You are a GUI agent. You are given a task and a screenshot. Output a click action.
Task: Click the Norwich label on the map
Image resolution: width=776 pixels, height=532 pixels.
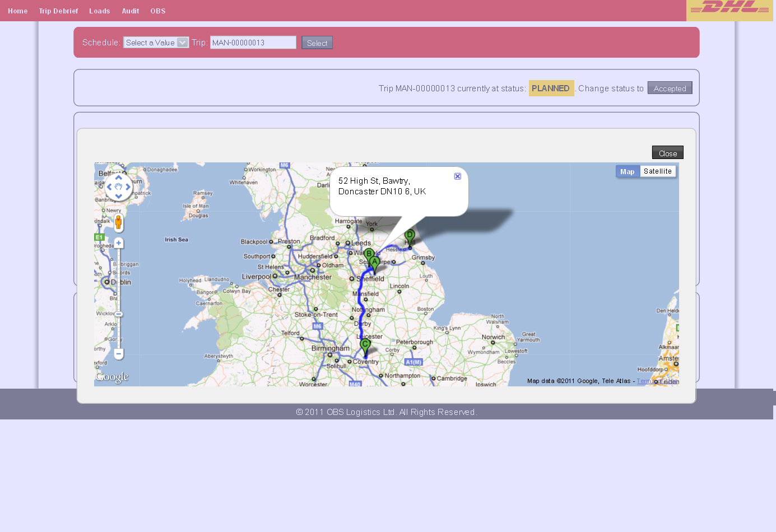(x=494, y=337)
